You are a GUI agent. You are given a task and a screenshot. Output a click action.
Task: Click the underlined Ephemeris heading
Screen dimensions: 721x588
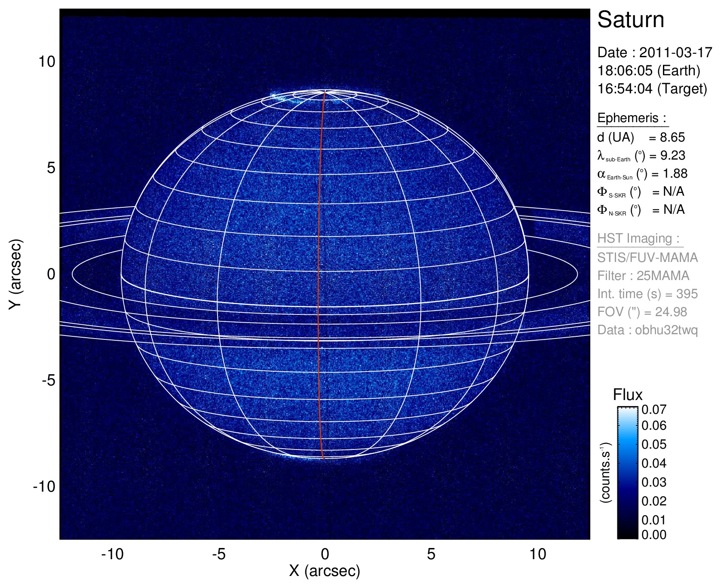[632, 118]
